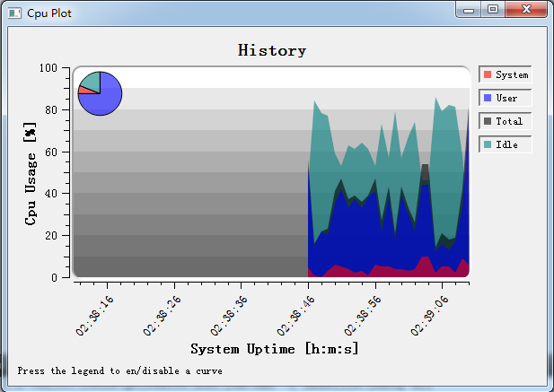Click the System Uptime axis title
This screenshot has width=554, height=392.
coord(275,349)
